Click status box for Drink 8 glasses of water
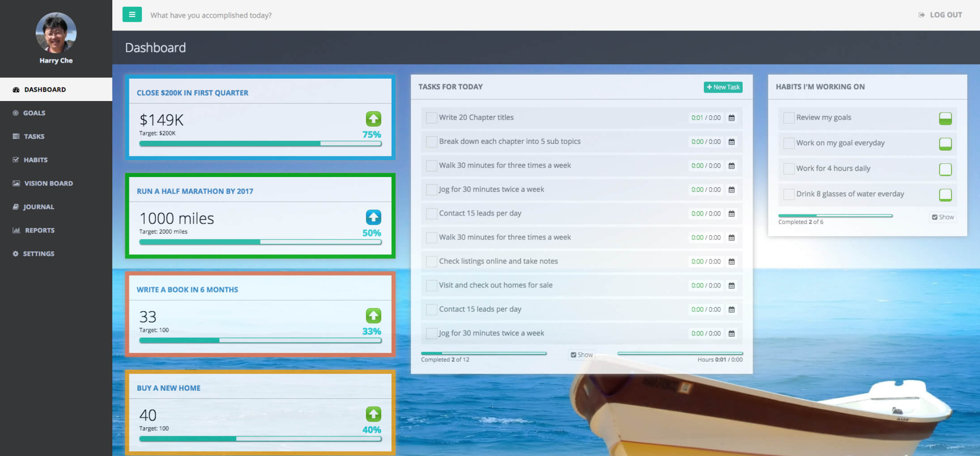The height and width of the screenshot is (456, 980). (945, 195)
